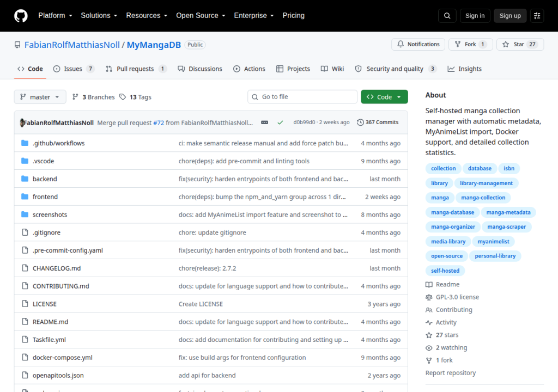The height and width of the screenshot is (392, 558).
Task: Click the search magnifier icon in header
Action: tap(447, 16)
